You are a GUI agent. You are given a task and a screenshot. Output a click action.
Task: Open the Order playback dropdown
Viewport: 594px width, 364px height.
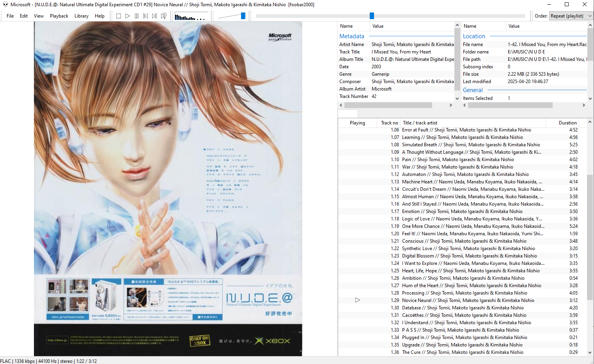tap(571, 16)
